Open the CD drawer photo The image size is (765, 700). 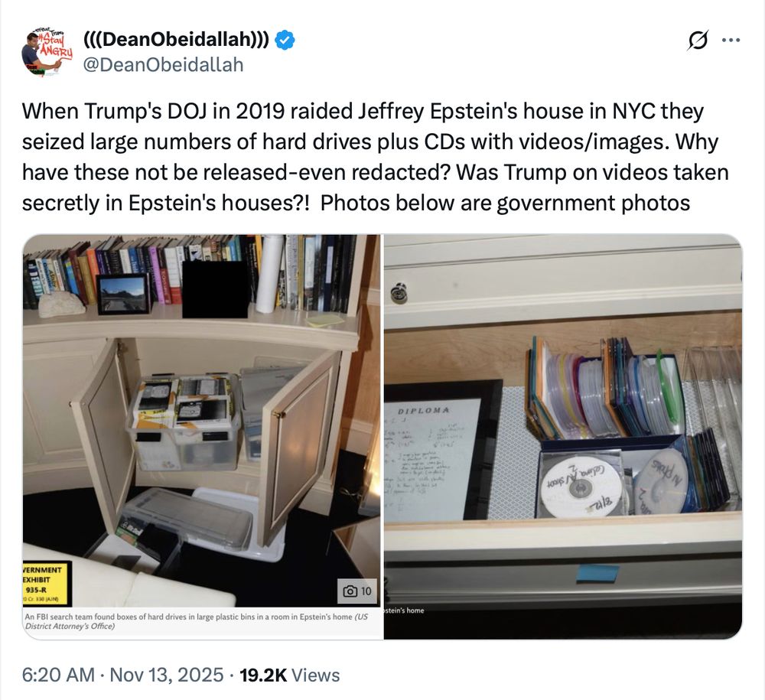[563, 437]
